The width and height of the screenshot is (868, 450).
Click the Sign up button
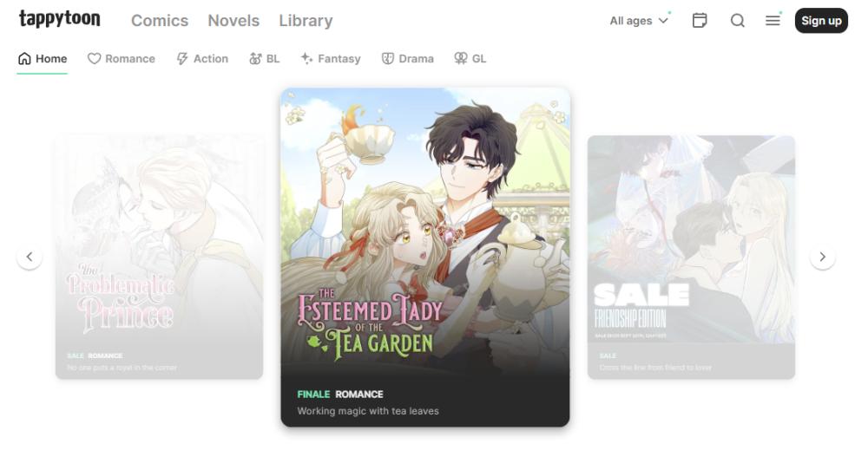coord(821,21)
